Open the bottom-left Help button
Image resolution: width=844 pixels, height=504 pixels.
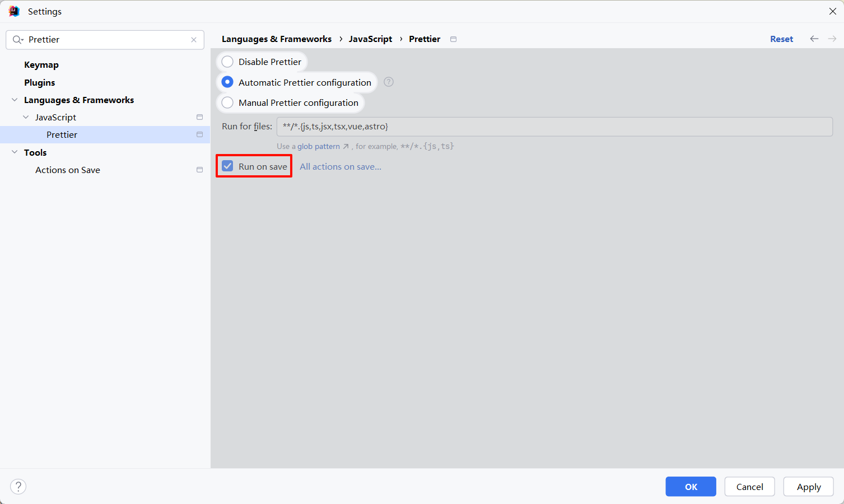(x=18, y=486)
